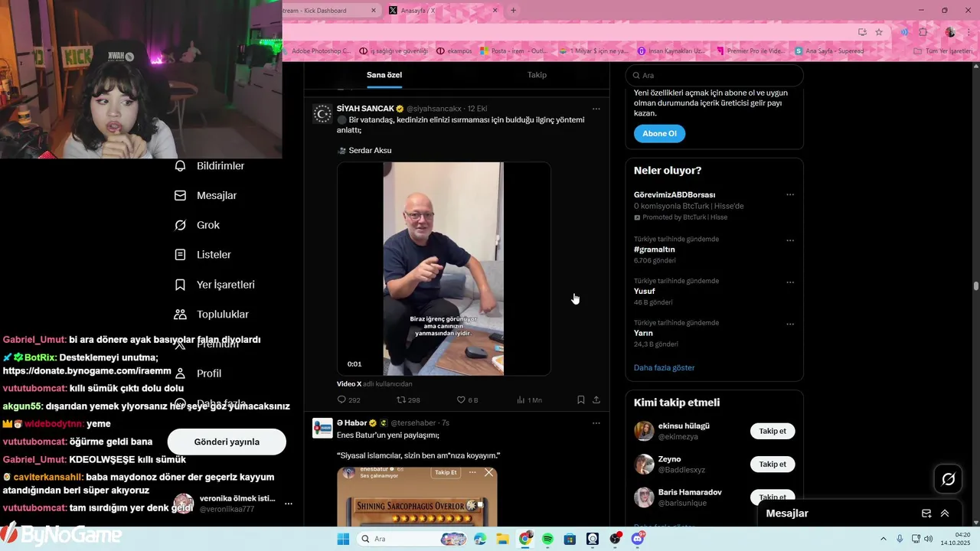
Task: Share the SİYAH SANCAK post
Action: click(x=596, y=399)
